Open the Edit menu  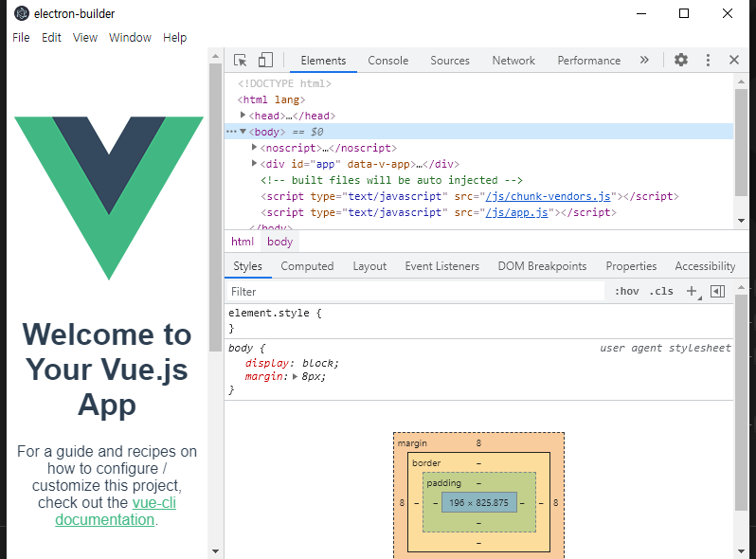pos(51,38)
